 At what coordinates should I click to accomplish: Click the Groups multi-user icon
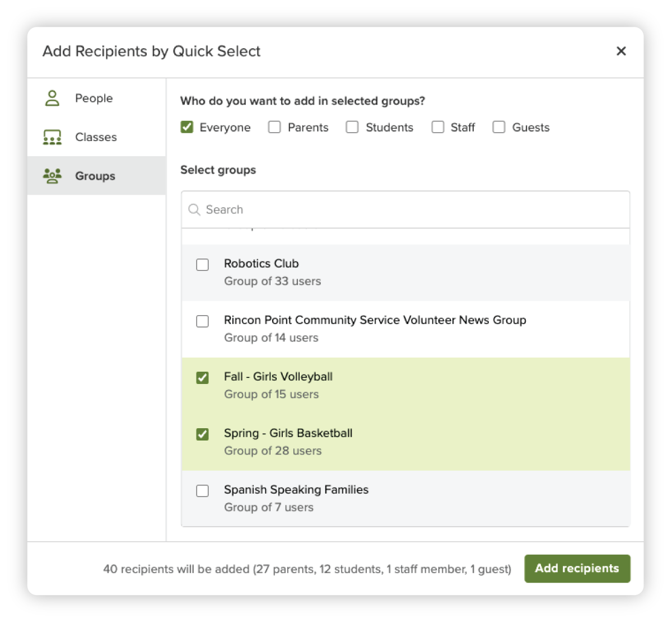click(x=52, y=175)
